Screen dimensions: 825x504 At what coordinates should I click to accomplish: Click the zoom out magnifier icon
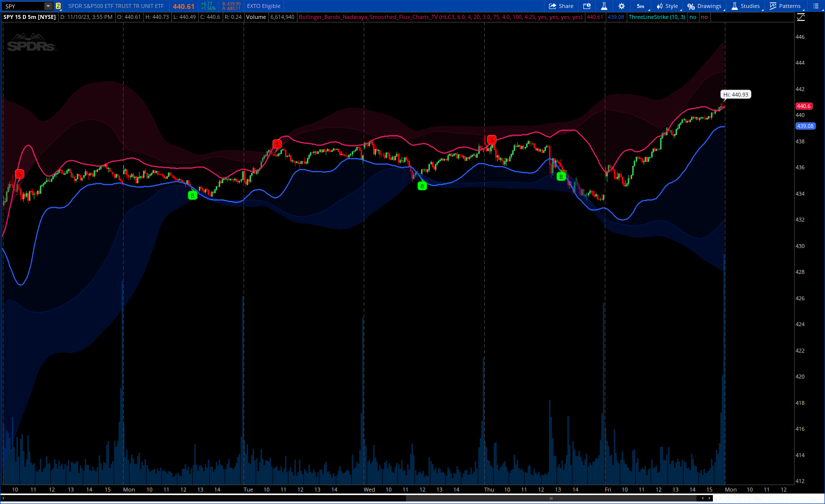coord(747,499)
